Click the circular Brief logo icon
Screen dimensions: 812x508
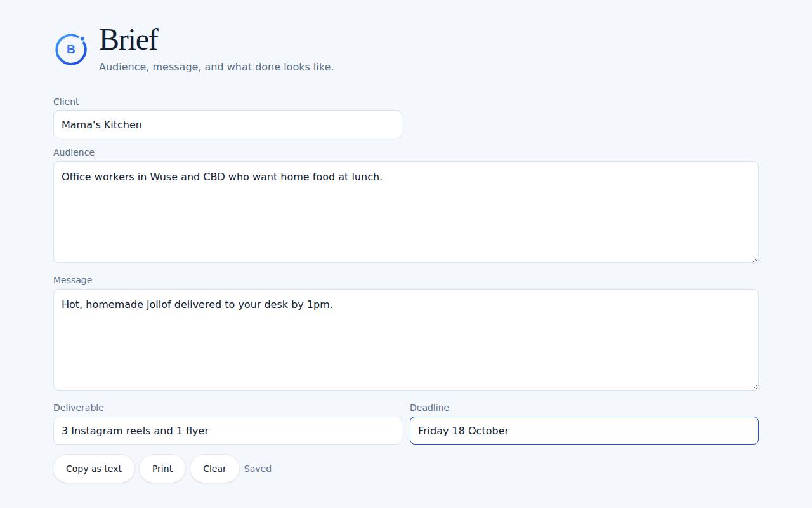[x=71, y=50]
